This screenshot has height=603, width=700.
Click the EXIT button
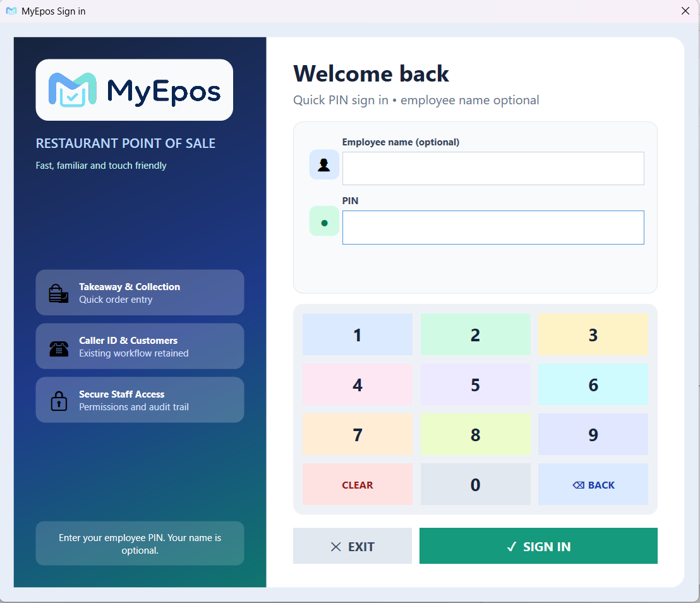(353, 546)
